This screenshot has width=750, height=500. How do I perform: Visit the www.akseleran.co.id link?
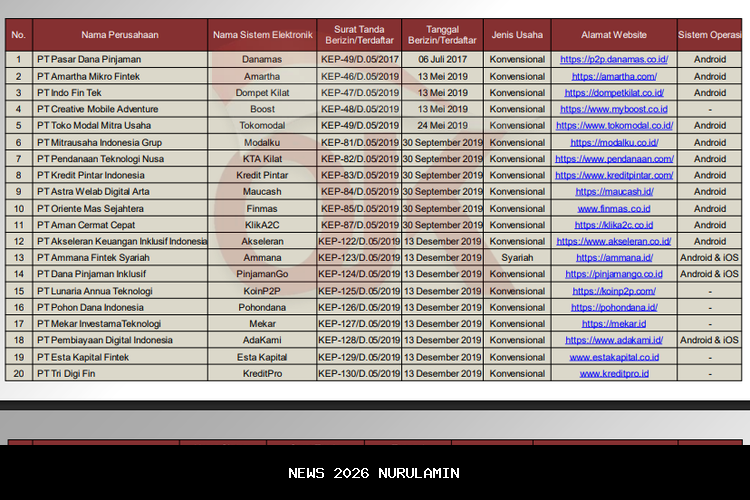click(614, 241)
